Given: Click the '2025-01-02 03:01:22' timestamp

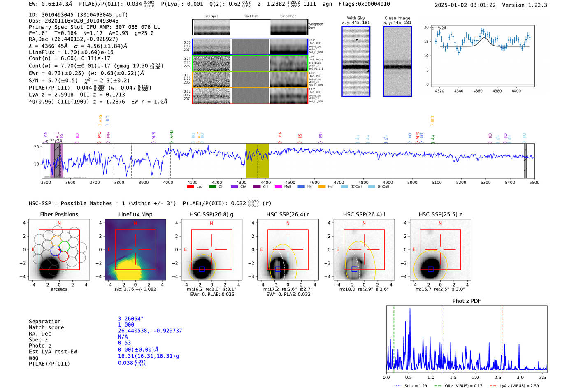Looking at the screenshot, I should click(465, 5).
